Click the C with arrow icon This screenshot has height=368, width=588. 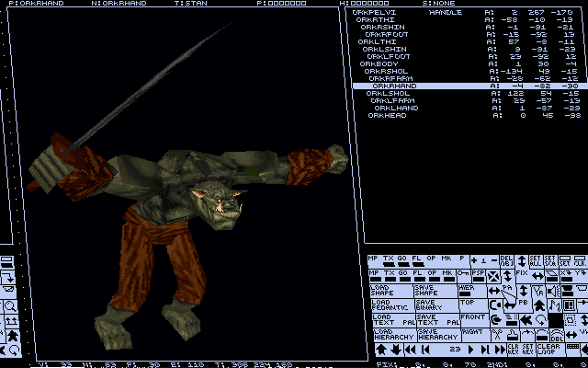[495, 320]
